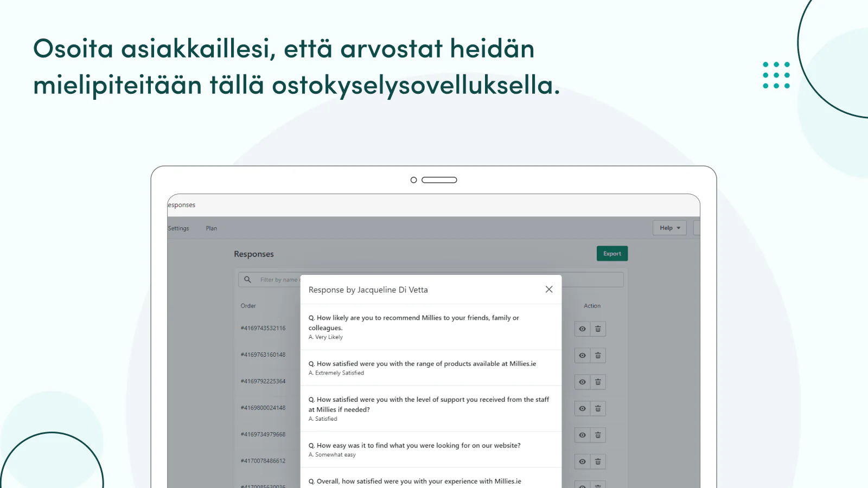Select order number #4169792225364
The height and width of the screenshot is (488, 868).
pyautogui.click(x=263, y=381)
